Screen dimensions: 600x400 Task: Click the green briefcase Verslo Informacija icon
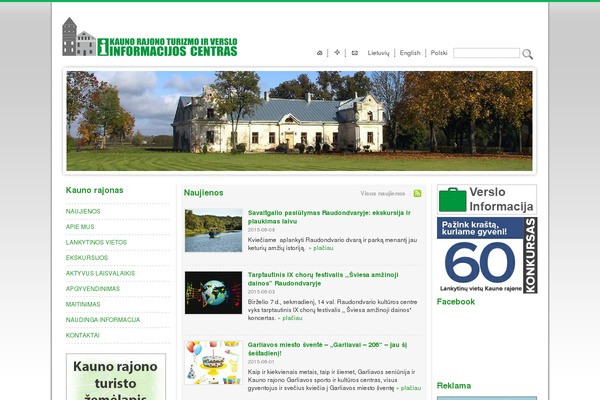452,199
